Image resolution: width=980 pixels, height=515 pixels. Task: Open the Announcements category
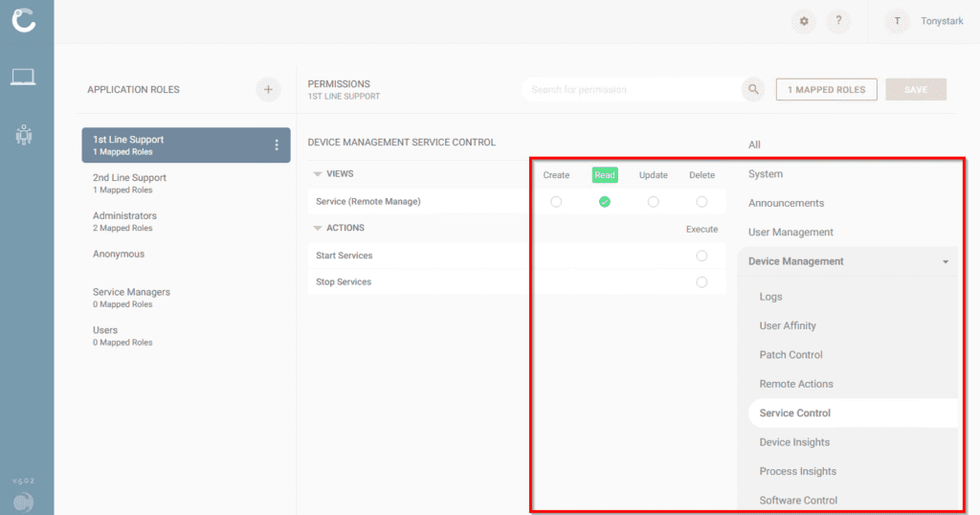point(786,203)
